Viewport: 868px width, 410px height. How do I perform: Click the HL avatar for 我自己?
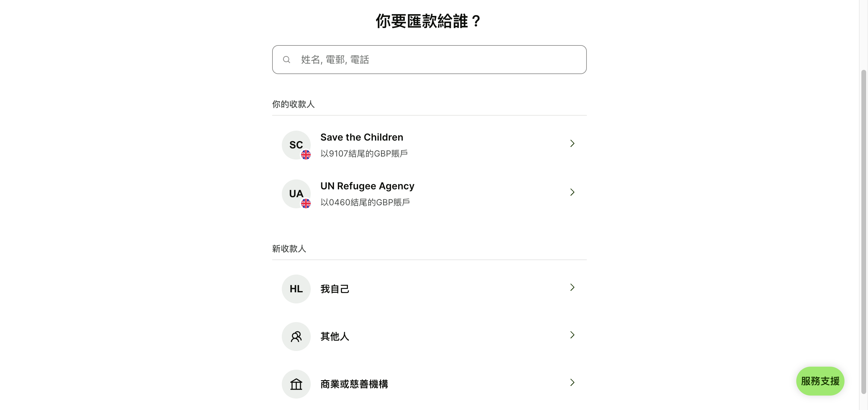point(296,289)
